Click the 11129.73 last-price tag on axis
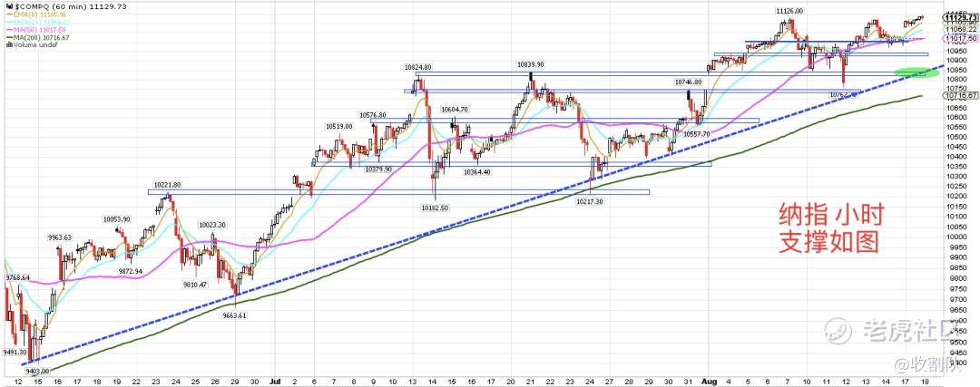Viewport: 980px width, 387px height. [960, 18]
